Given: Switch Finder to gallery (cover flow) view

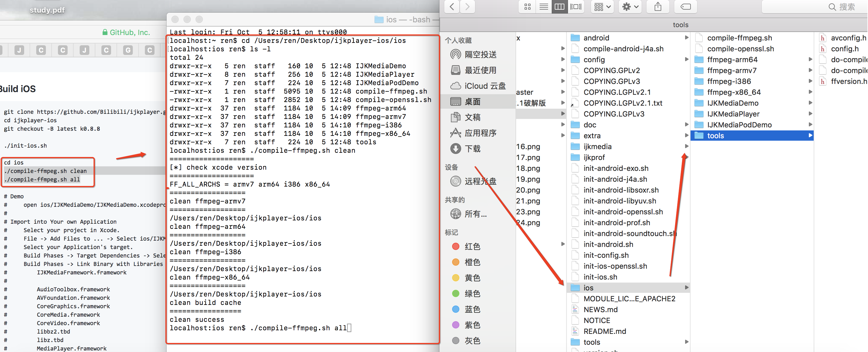Looking at the screenshot, I should click(576, 7).
